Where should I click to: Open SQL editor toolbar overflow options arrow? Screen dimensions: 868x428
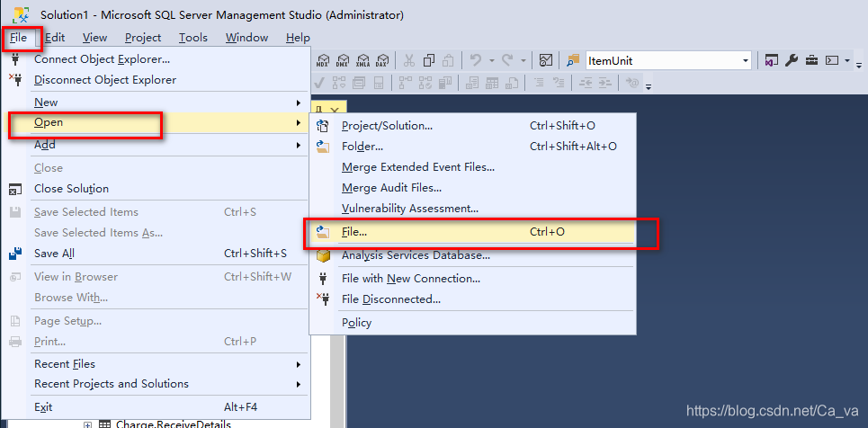click(x=649, y=86)
